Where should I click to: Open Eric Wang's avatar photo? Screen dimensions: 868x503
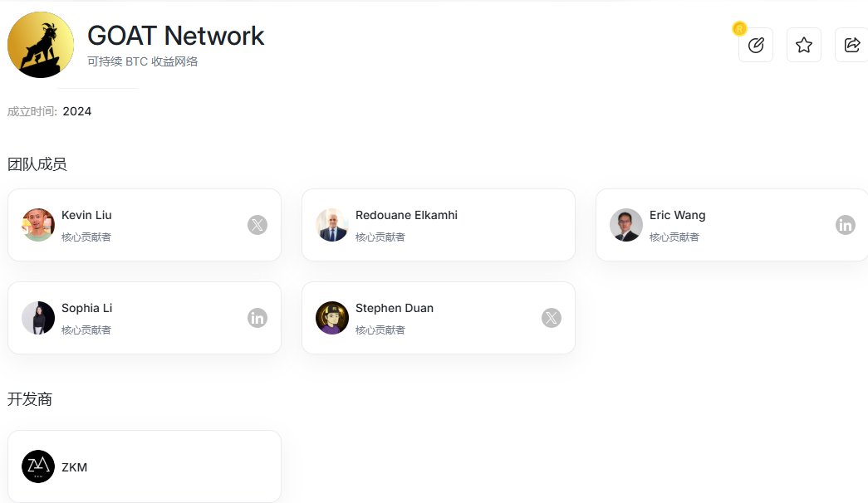tap(626, 225)
